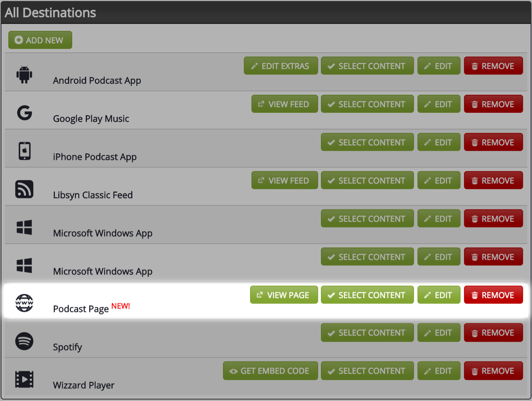
Task: Remove the Google Play Music destination
Action: point(493,104)
